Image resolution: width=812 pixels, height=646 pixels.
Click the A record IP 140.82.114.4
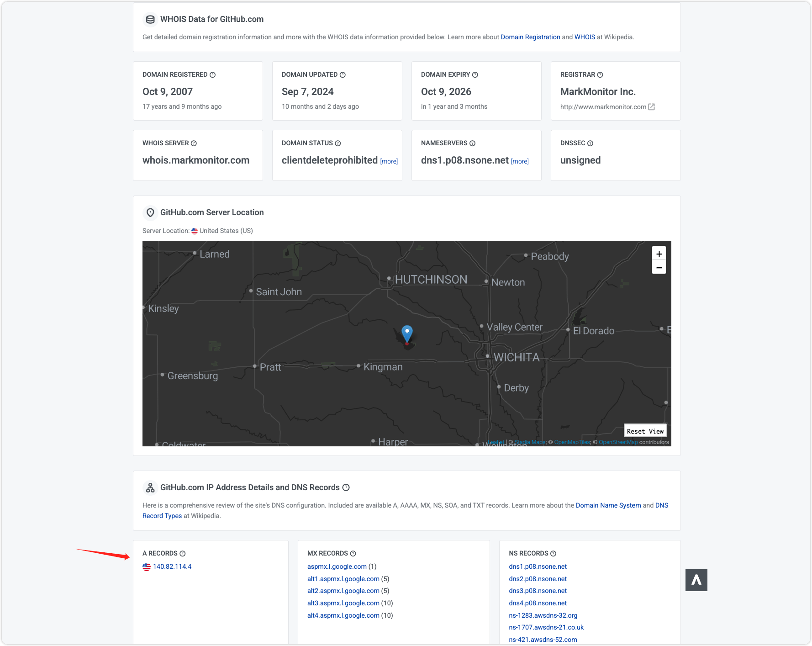point(172,567)
